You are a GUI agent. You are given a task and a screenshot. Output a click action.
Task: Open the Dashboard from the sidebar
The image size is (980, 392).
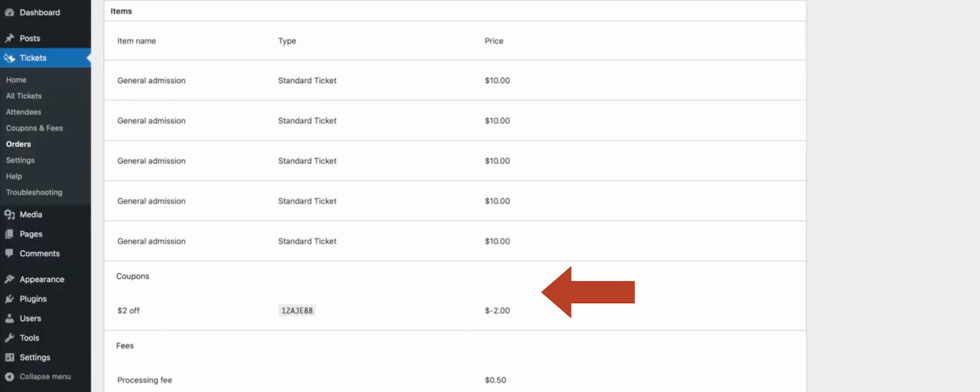pos(11,12)
